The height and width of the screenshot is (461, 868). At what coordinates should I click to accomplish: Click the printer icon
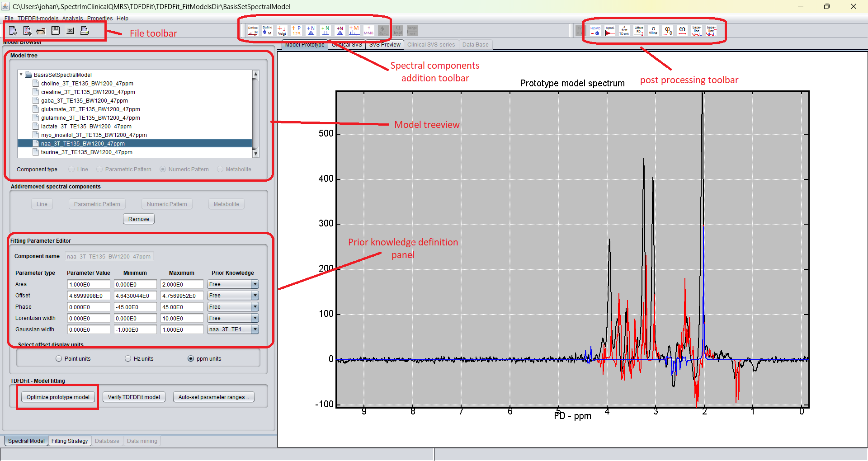pos(84,31)
